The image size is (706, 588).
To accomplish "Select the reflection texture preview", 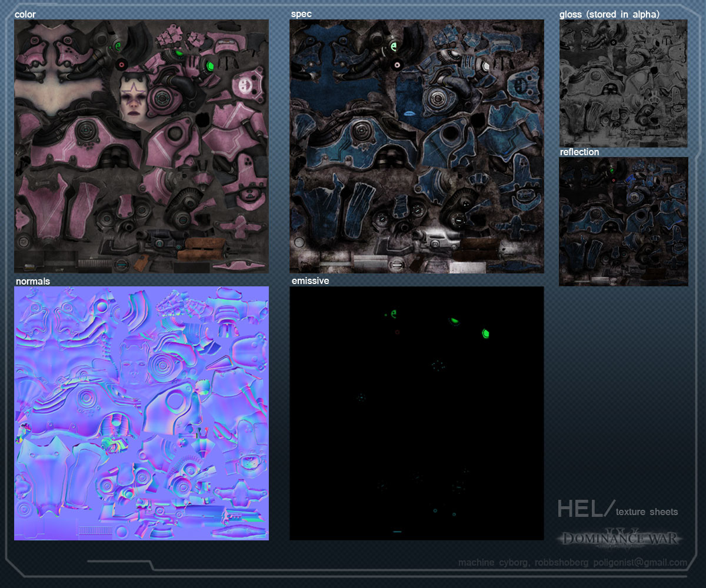I will [623, 222].
